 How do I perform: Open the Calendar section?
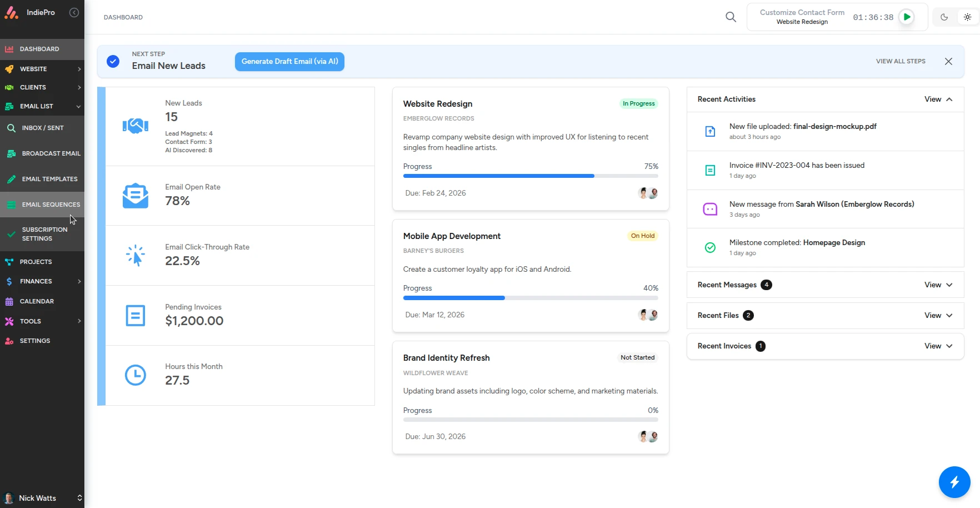point(38,301)
